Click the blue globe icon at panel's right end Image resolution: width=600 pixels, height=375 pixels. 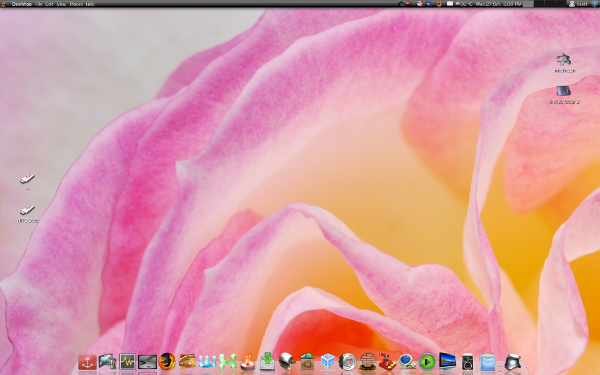click(594, 4)
